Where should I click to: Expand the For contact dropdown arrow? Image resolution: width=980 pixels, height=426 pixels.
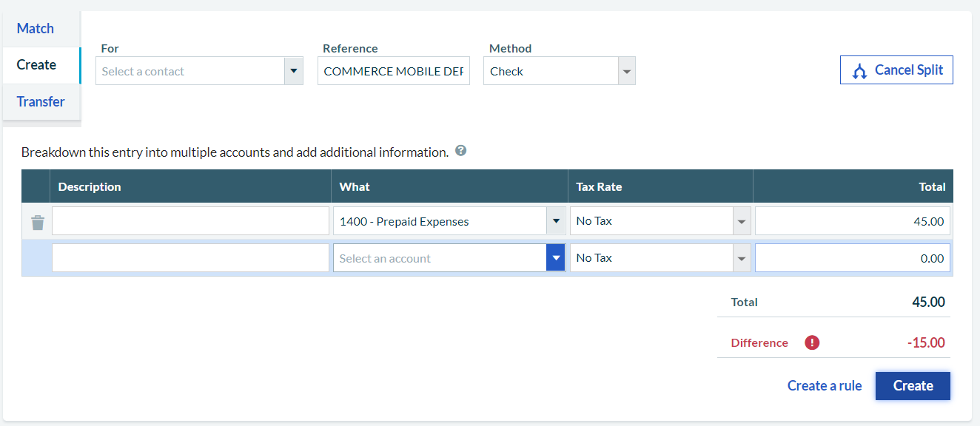294,72
